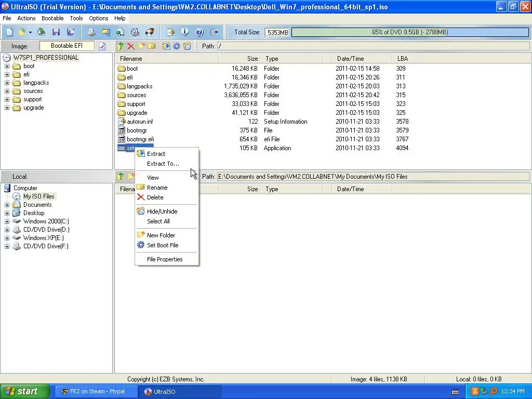The height and width of the screenshot is (399, 532).
Task: Click the Convert image toolbar icon
Action: click(x=120, y=32)
